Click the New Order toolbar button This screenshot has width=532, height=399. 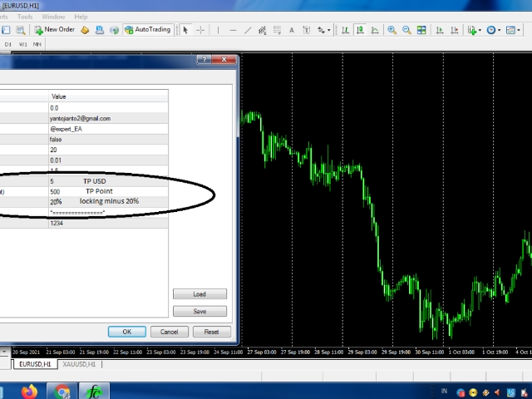[55, 30]
